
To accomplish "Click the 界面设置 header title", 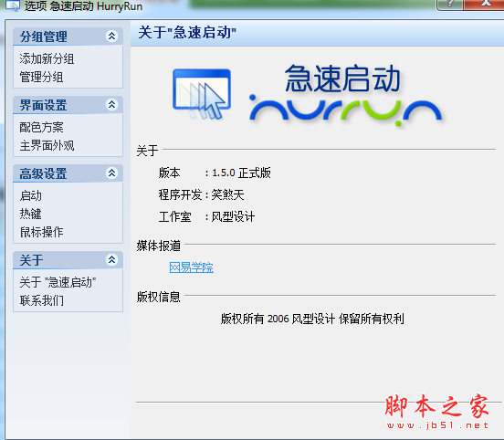I will pyautogui.click(x=44, y=105).
